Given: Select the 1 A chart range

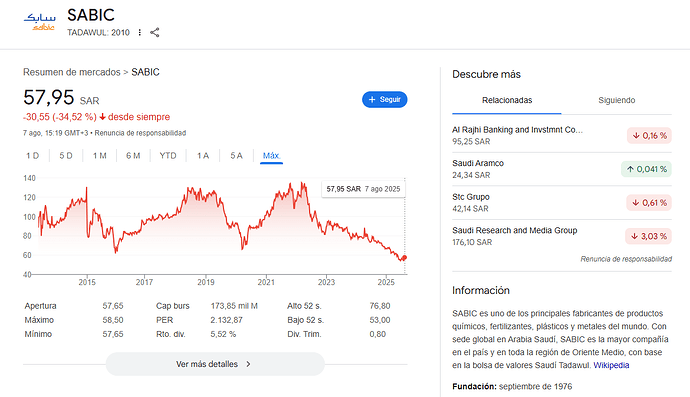Looking at the screenshot, I should (202, 156).
